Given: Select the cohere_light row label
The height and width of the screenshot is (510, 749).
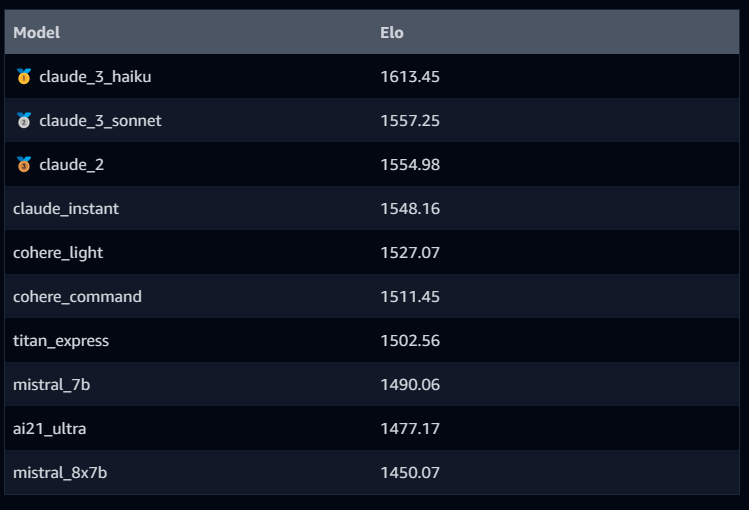Looking at the screenshot, I should click(x=58, y=253).
